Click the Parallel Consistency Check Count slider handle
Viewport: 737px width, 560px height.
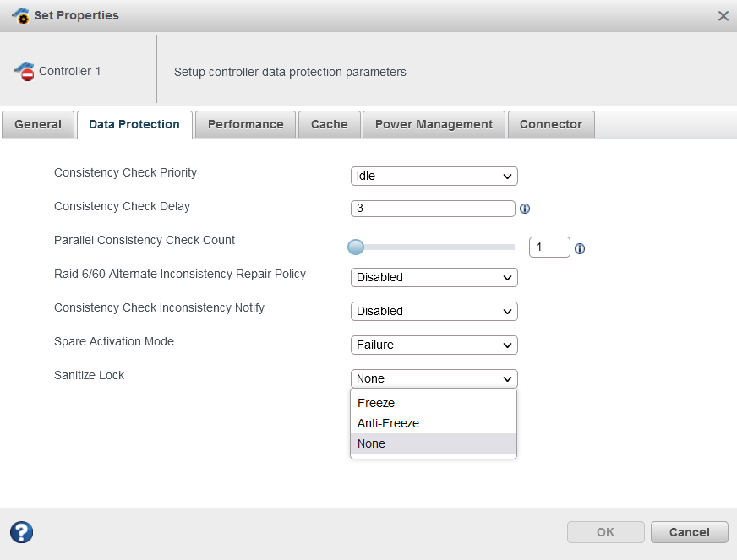[356, 247]
